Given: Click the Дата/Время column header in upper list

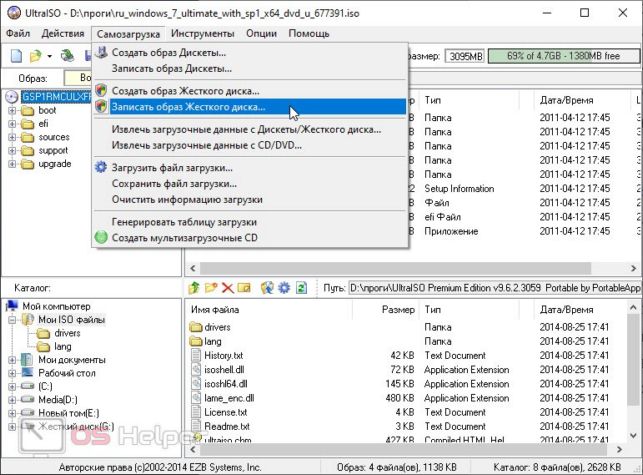Looking at the screenshot, I should point(582,100).
